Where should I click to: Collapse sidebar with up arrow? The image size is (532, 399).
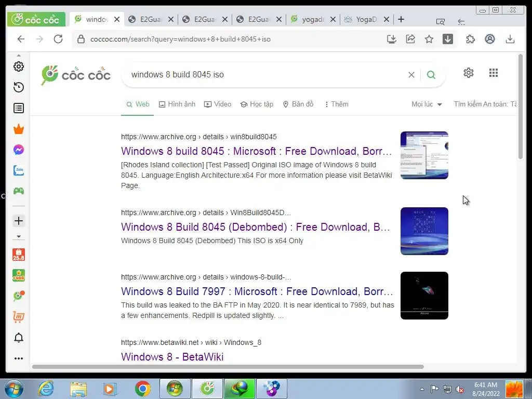(x=19, y=55)
